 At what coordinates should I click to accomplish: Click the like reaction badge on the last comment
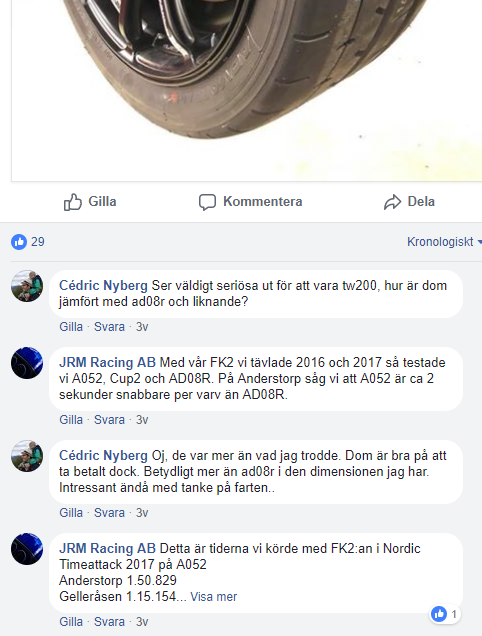pyautogui.click(x=445, y=614)
